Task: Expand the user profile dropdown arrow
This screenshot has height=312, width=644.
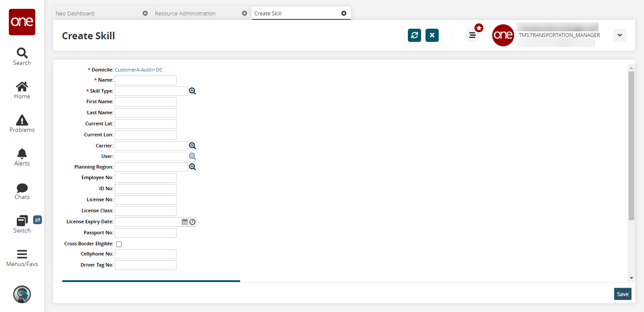Action: coord(620,35)
